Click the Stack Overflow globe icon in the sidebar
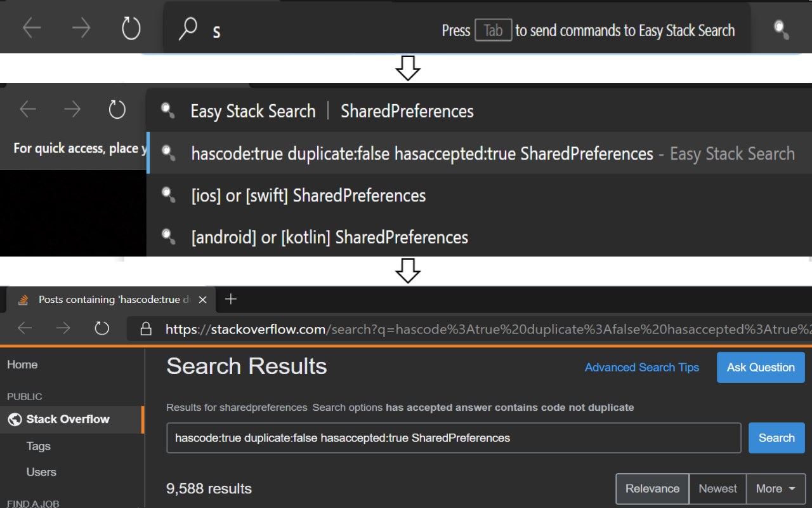Viewport: 812px width, 508px height. point(15,419)
